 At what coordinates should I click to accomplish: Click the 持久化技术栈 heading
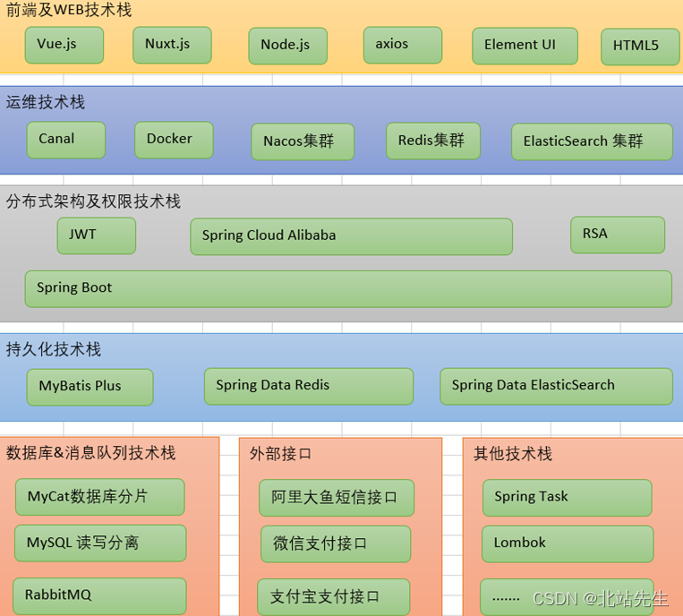click(x=54, y=349)
